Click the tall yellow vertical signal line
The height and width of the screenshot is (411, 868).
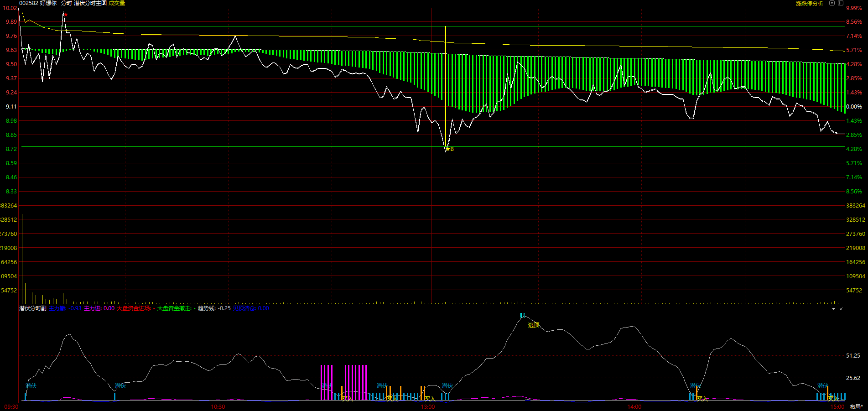(x=445, y=87)
